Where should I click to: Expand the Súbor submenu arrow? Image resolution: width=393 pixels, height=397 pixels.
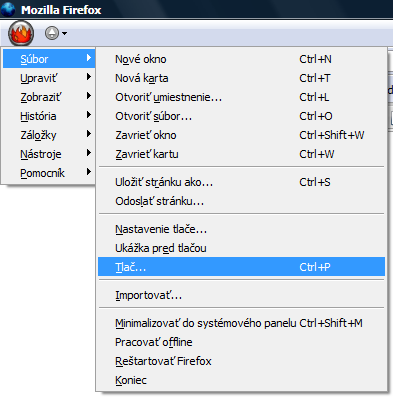click(x=89, y=58)
